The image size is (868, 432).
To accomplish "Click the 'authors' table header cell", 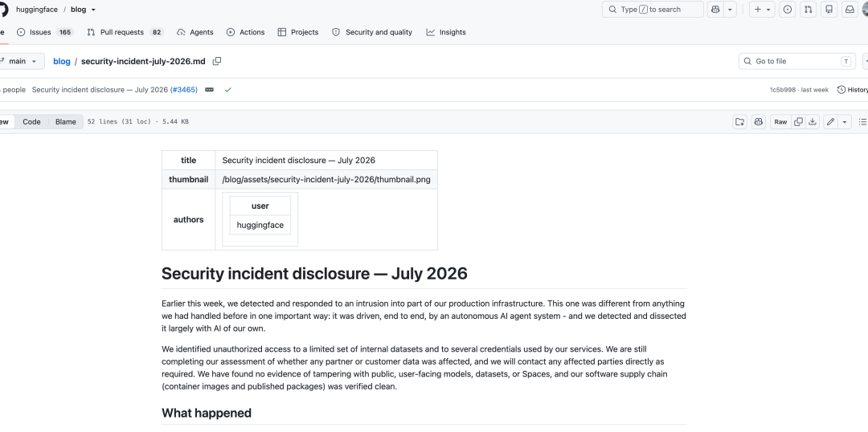I will coord(188,219).
